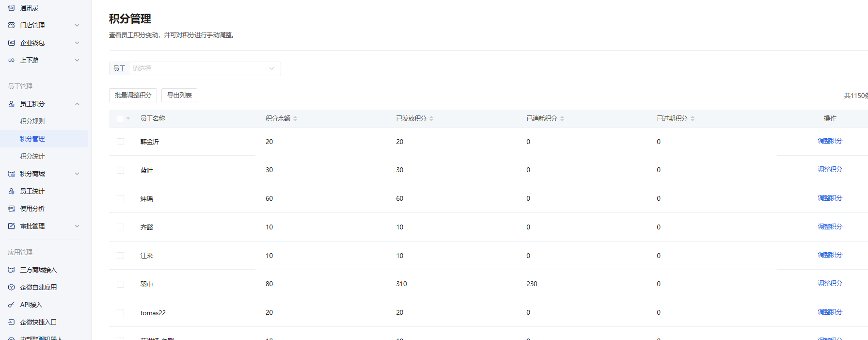Expand the 门店管理 submenu chevron
Viewport: 868px width, 340px height.
coord(77,25)
